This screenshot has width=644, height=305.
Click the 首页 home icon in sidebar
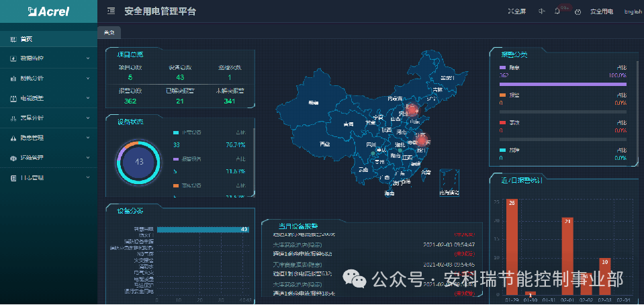[x=13, y=40]
